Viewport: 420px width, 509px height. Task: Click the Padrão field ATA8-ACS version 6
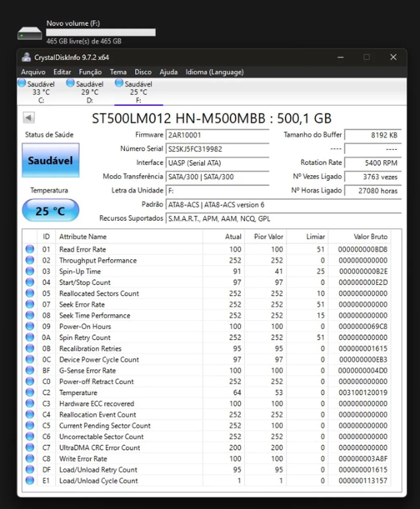pos(283,204)
